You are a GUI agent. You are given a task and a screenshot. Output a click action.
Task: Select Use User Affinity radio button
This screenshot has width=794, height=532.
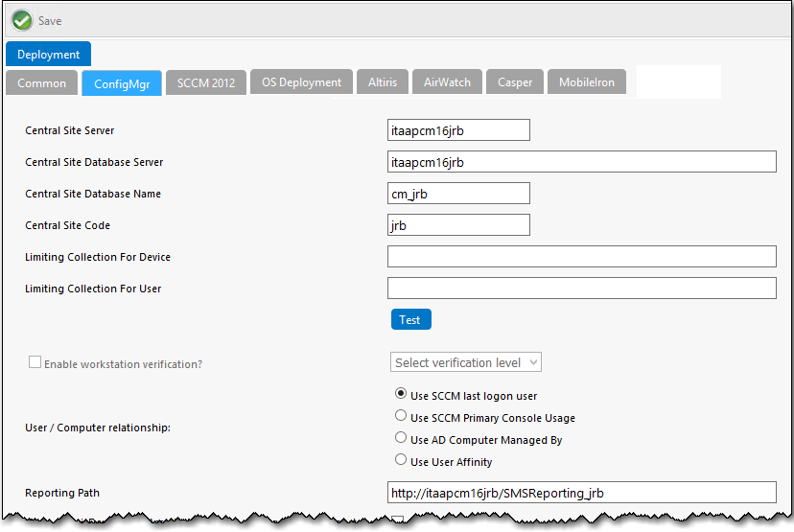tap(401, 459)
